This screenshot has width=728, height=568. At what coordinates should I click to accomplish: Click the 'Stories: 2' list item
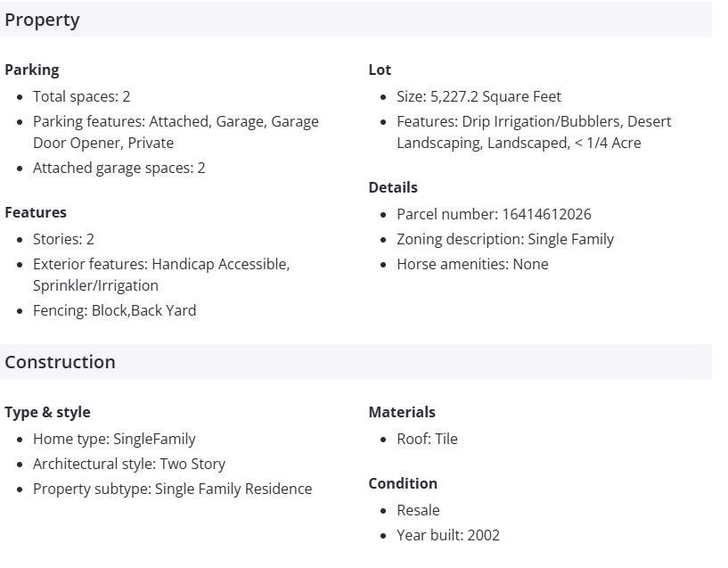[63, 239]
